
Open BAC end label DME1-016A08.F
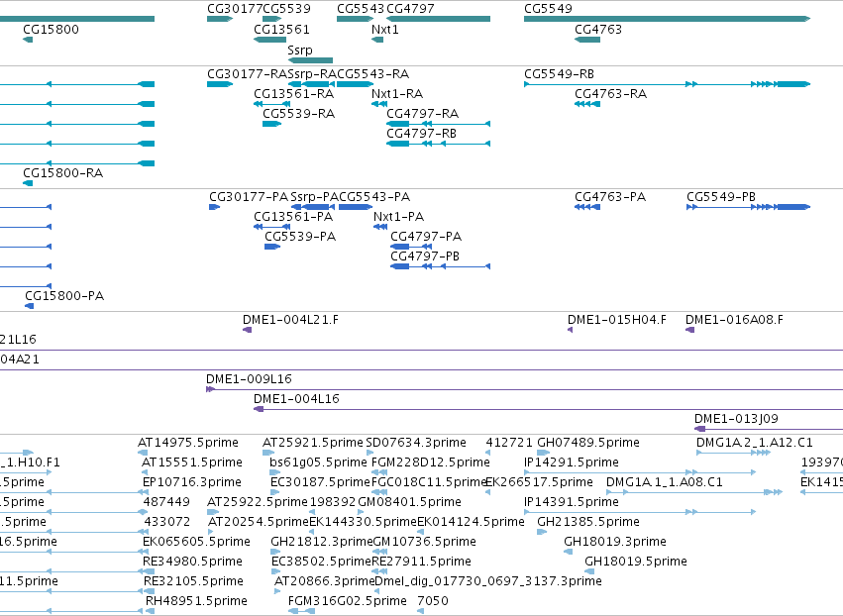click(734, 320)
